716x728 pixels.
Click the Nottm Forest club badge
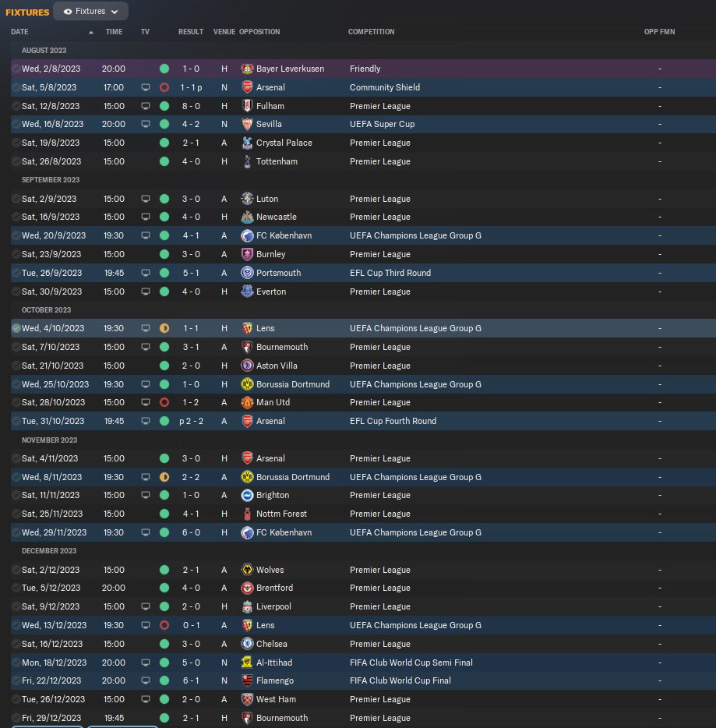[x=247, y=514]
